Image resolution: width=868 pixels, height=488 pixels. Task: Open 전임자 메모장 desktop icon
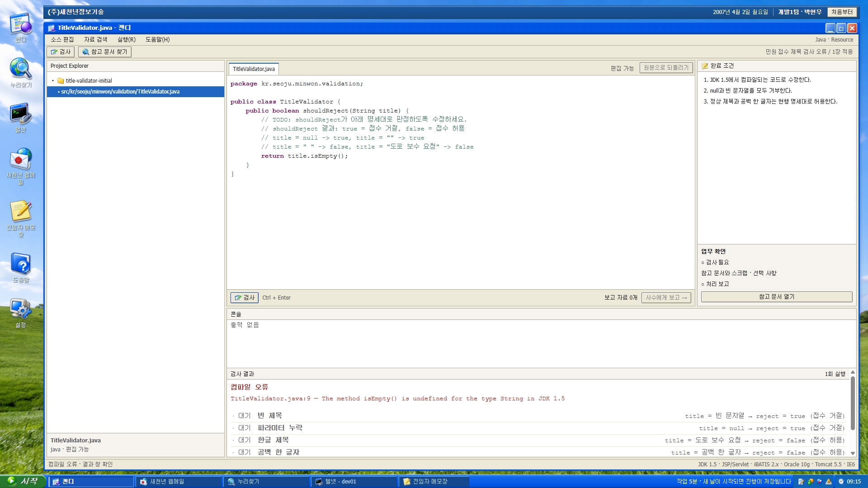(21, 219)
